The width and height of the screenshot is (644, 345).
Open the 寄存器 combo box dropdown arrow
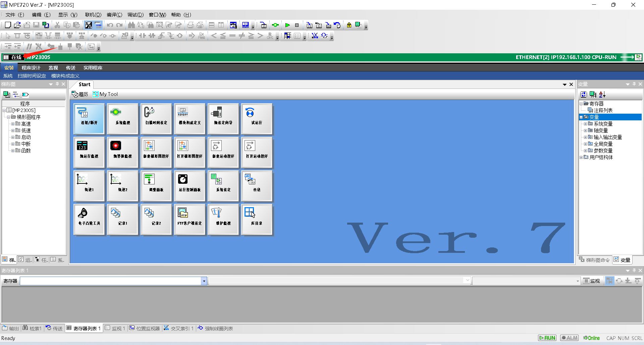click(x=204, y=281)
